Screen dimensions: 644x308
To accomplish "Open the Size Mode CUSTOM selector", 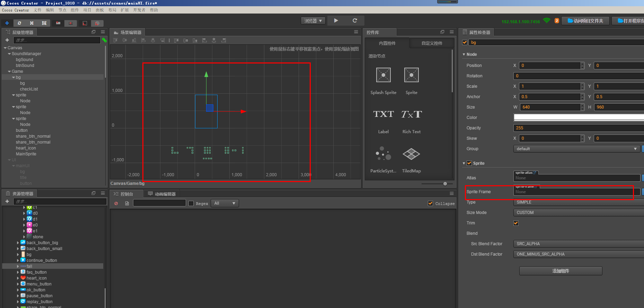I will 579,213.
